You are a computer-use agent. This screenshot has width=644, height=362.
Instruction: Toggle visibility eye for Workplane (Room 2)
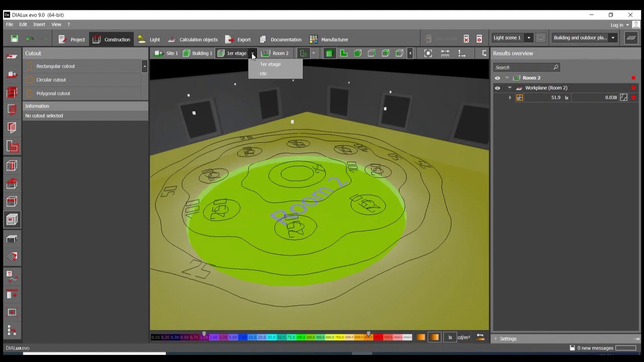tap(498, 88)
